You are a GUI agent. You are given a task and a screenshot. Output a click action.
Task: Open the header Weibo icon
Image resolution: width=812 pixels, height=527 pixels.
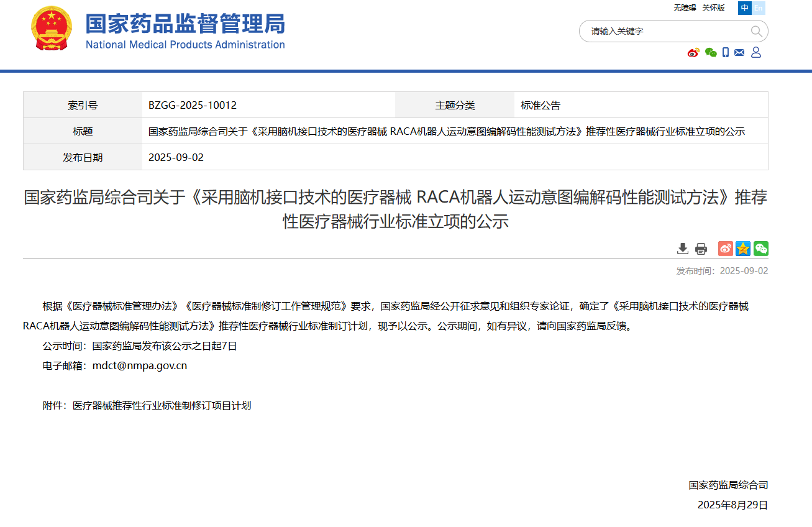point(693,53)
